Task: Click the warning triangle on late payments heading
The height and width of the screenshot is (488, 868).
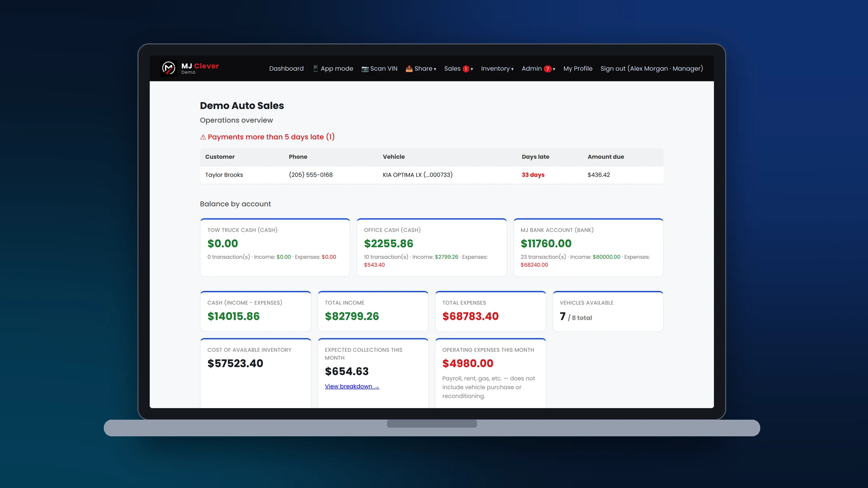Action: point(203,137)
